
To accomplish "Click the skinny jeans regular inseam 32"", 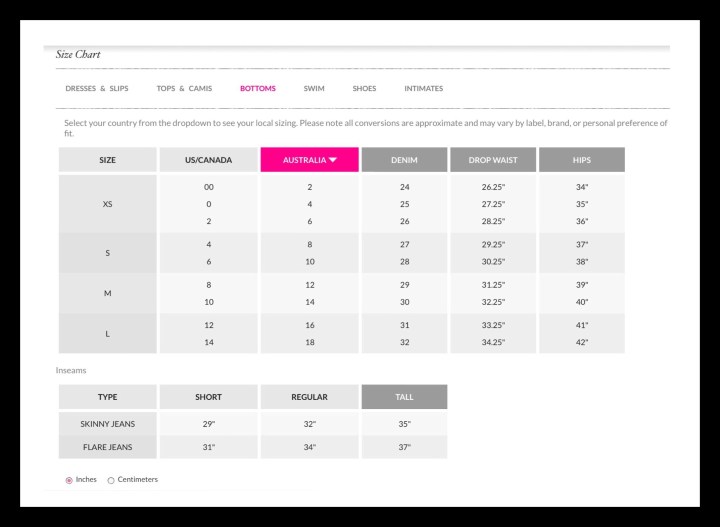I will coord(309,424).
